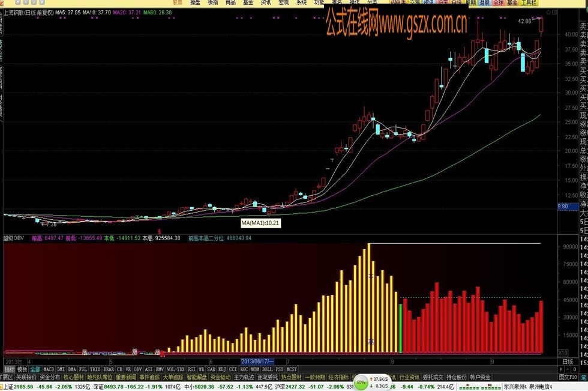Click the 前高本高二分位 value label
The width and height of the screenshot is (588, 391).
tap(220, 238)
